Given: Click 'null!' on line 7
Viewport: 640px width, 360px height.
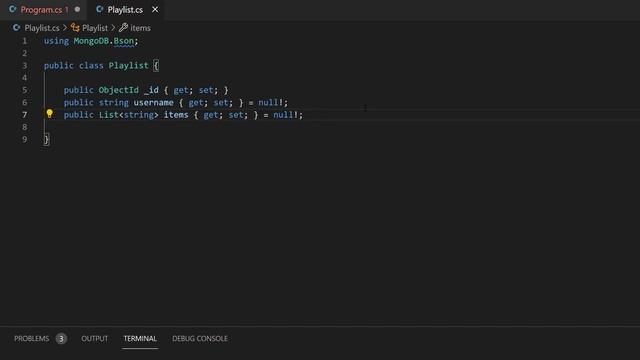Looking at the screenshot, I should coord(285,115).
